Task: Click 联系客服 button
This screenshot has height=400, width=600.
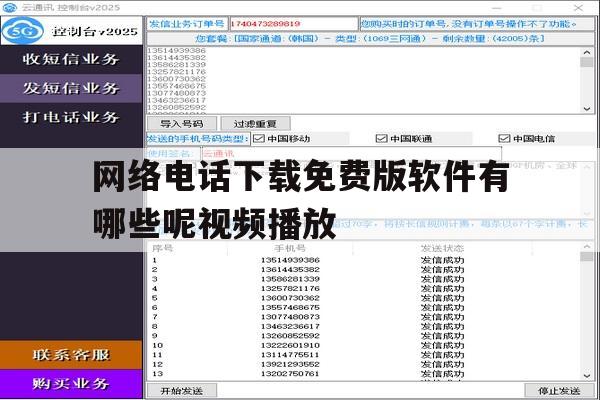Action: pyautogui.click(x=71, y=355)
